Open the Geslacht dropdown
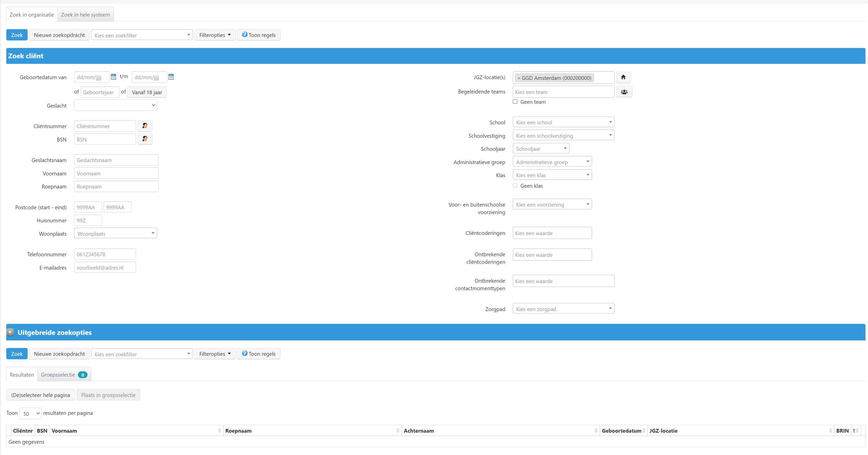This screenshot has width=868, height=455. (116, 106)
